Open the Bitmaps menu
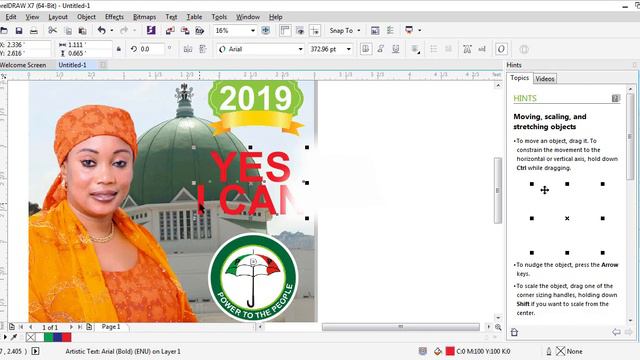The height and width of the screenshot is (360, 640). coord(144,17)
